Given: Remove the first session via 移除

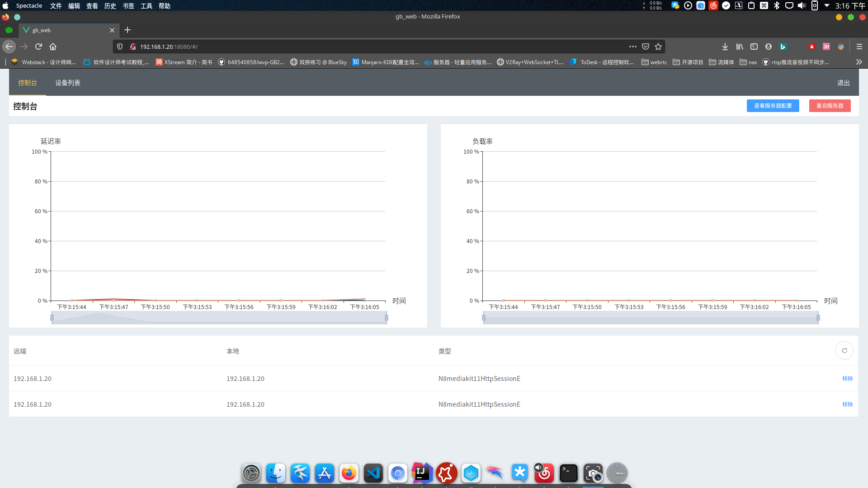Looking at the screenshot, I should 847,379.
